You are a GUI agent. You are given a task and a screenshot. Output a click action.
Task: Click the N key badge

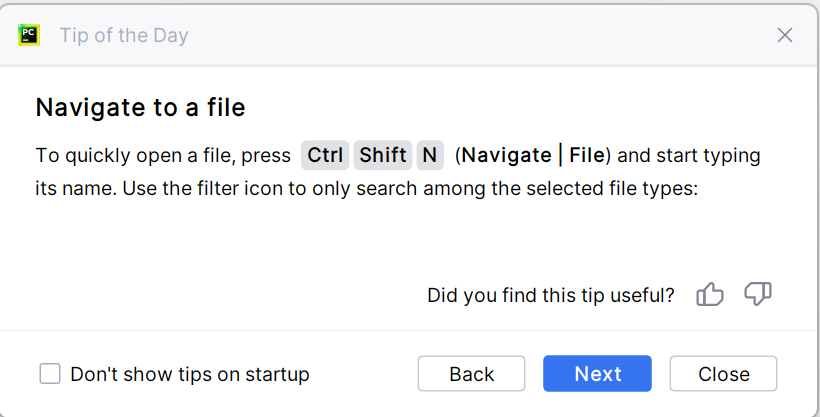click(x=430, y=155)
